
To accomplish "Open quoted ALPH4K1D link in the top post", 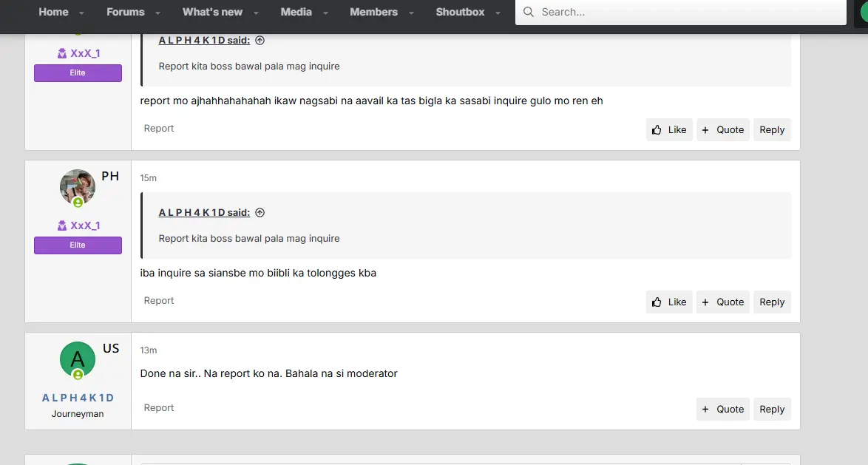I will [204, 41].
